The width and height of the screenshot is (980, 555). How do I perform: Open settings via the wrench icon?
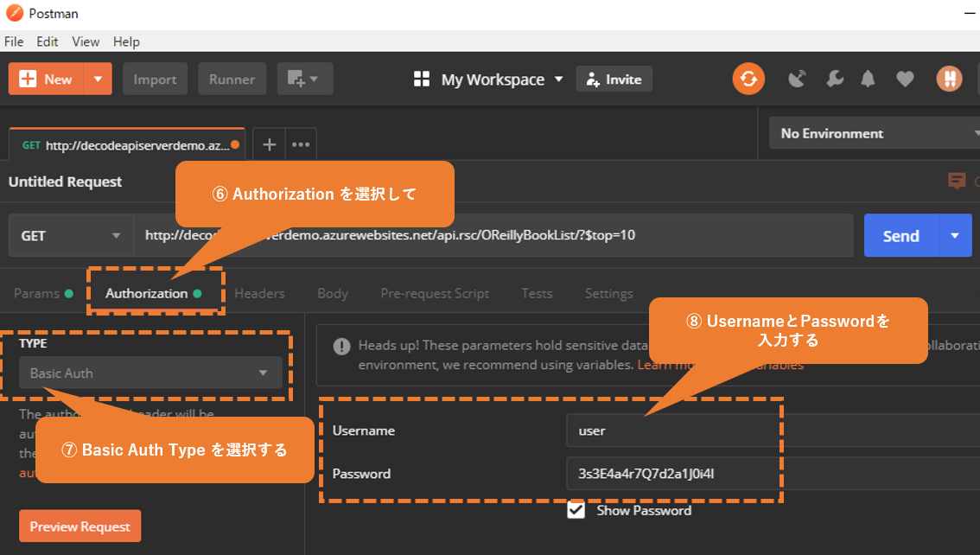click(x=834, y=79)
